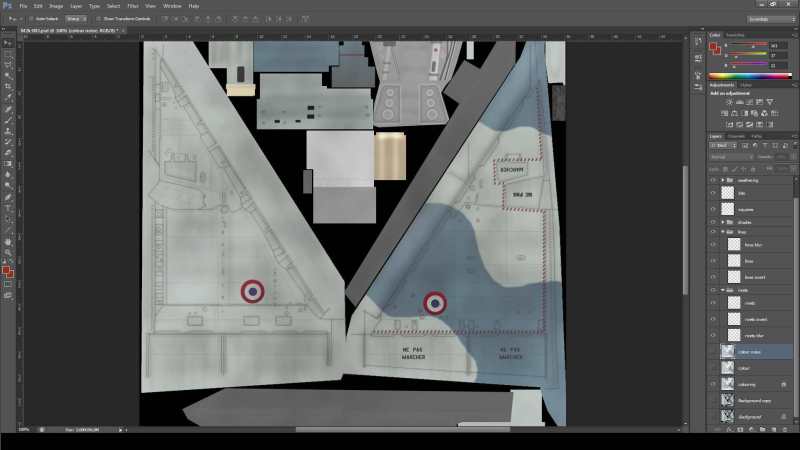Collapse the lines layer group

722,232
